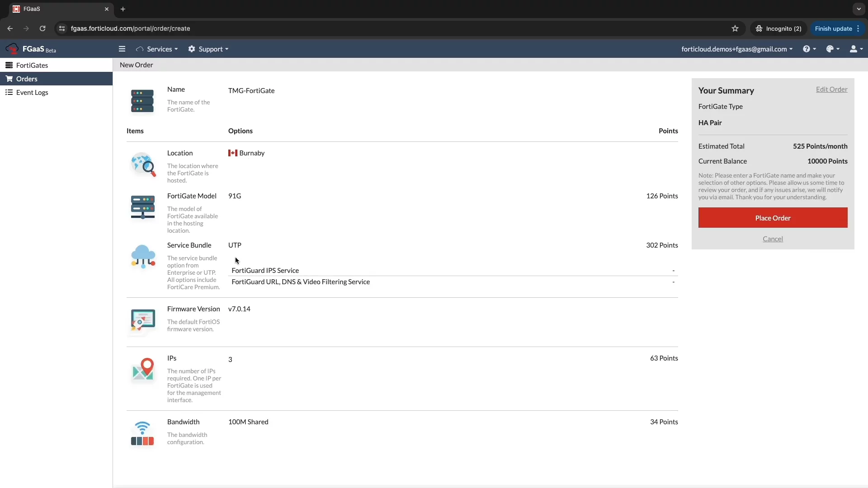
Task: Reload the page
Action: pyautogui.click(x=42, y=28)
